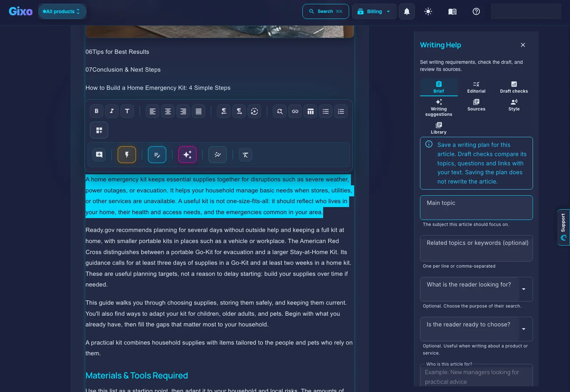Click the magenta AI sparkles button
This screenshot has height=392, width=570.
187,155
